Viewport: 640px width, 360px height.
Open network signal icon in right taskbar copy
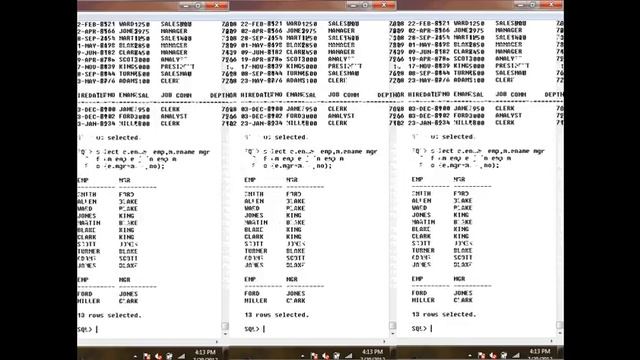coord(516,356)
